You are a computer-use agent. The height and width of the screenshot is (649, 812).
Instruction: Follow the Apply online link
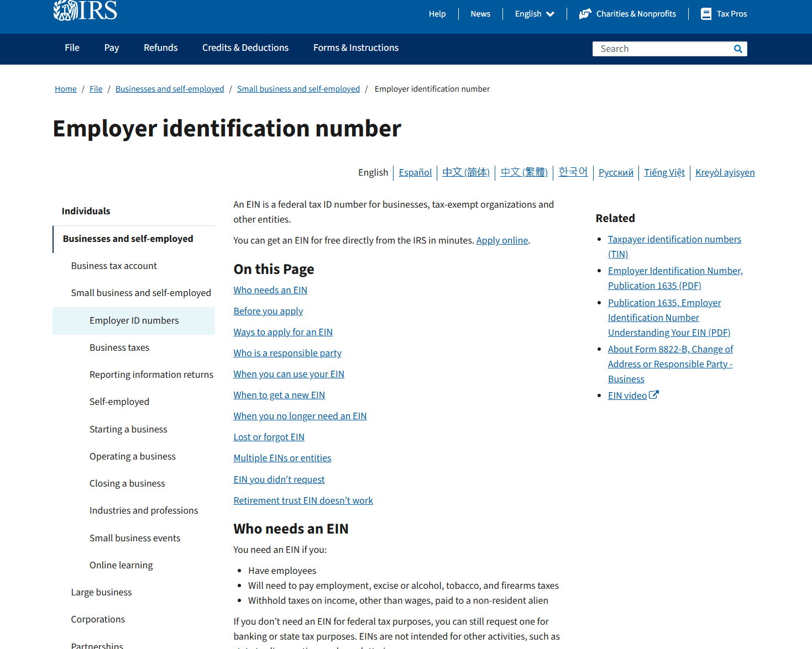(x=502, y=240)
